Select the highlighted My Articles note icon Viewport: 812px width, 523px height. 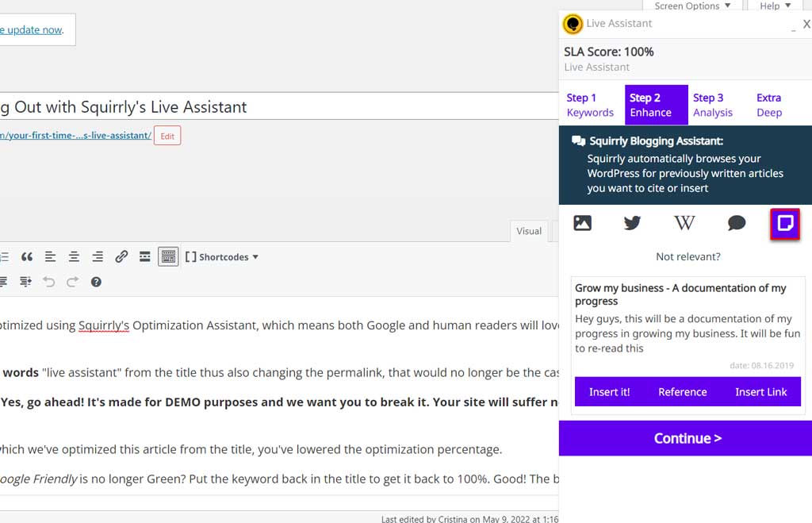click(x=785, y=224)
